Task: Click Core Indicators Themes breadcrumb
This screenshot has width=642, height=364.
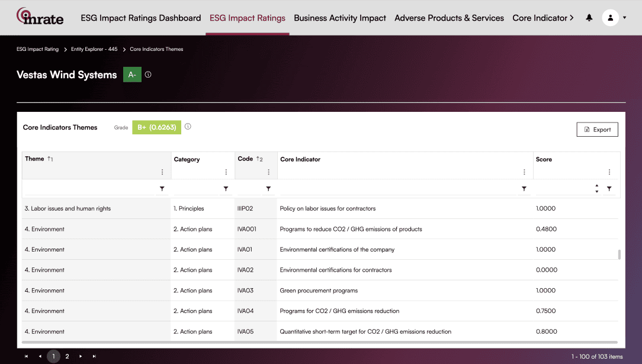Action: point(156,49)
